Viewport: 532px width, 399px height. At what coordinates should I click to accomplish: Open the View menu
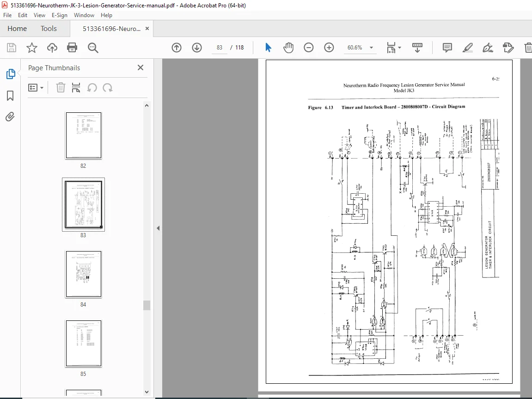pos(39,15)
